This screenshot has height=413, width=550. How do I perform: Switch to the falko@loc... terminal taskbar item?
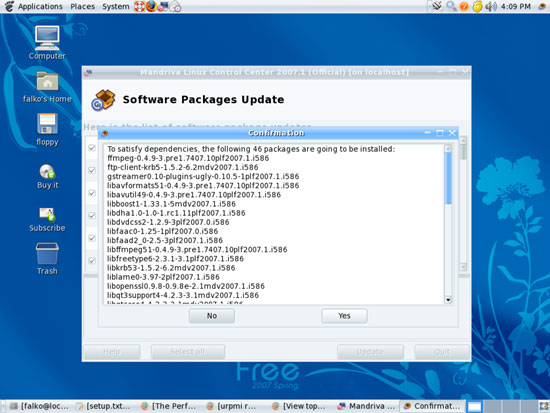(x=39, y=406)
